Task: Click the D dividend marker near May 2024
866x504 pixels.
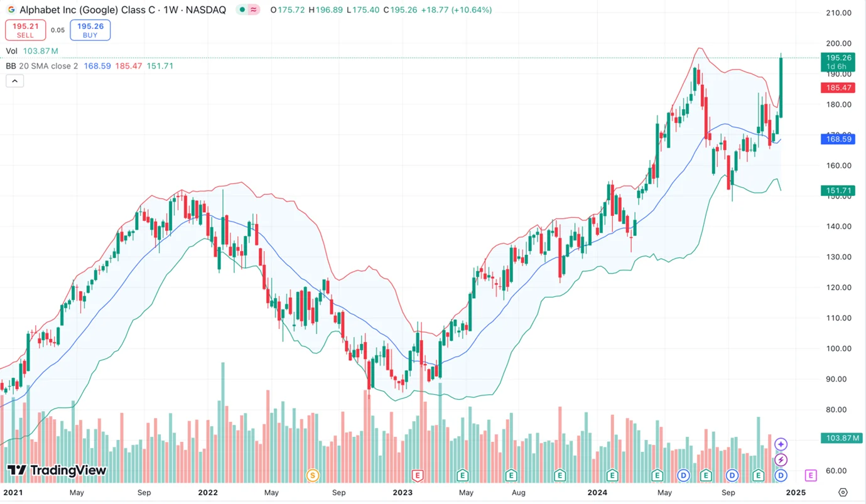Action: coord(683,476)
